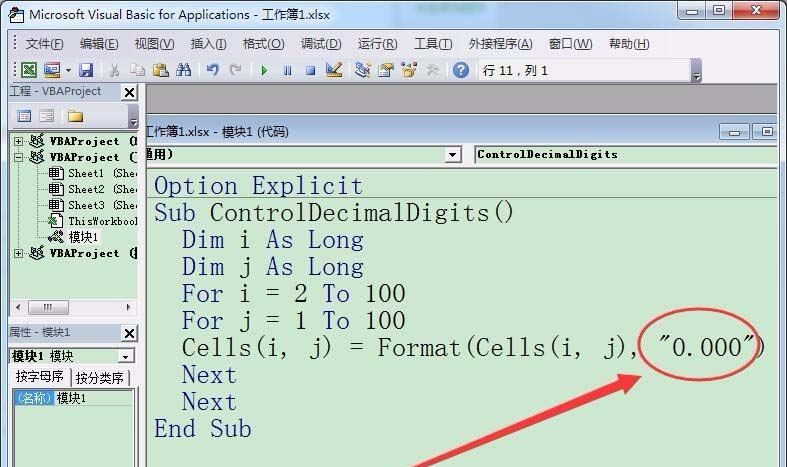
Task: Open the Toolbox icon
Action: (432, 70)
